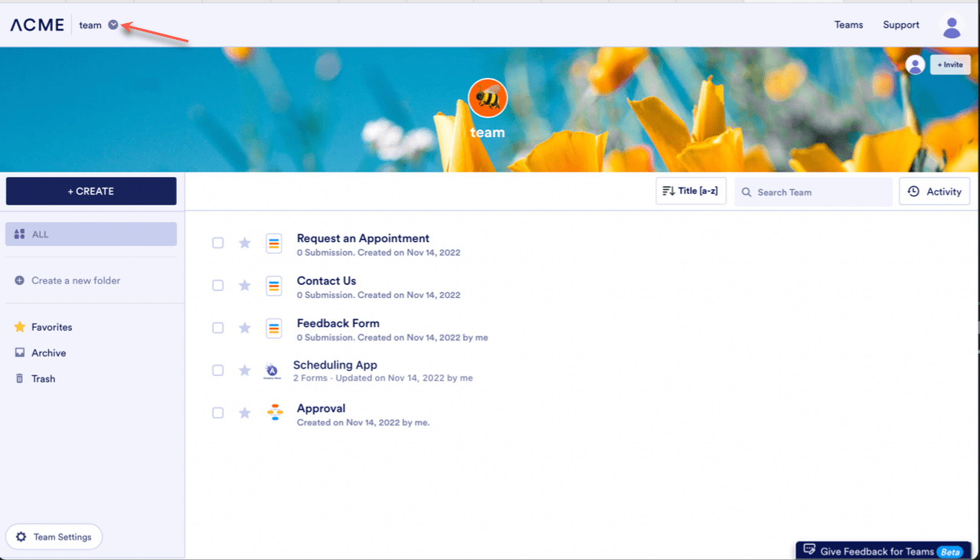The width and height of the screenshot is (980, 560).
Task: Check the Scheduling App checkbox
Action: click(218, 370)
